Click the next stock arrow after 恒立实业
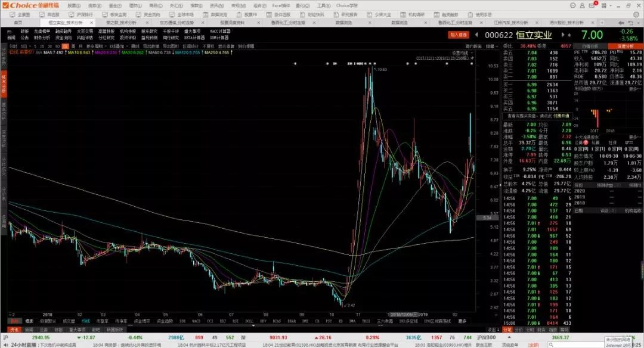The height and width of the screenshot is (348, 644). [x=563, y=35]
